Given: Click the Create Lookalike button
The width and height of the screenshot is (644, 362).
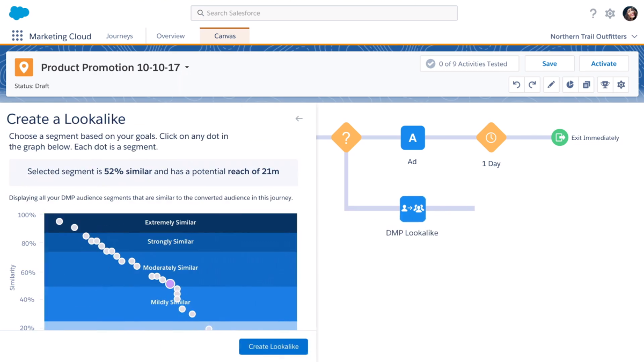Looking at the screenshot, I should click(x=273, y=346).
